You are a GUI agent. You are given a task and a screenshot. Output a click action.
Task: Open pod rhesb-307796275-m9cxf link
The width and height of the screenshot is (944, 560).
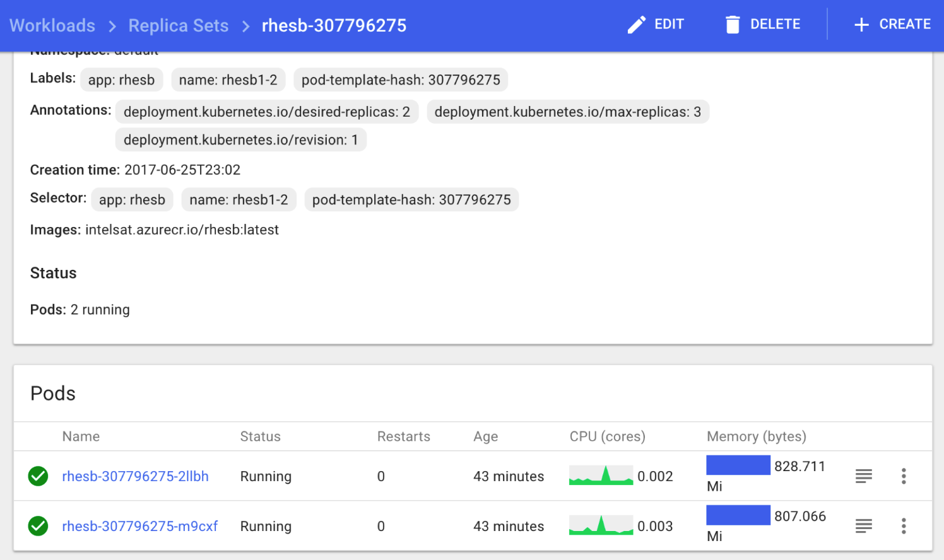click(x=139, y=526)
